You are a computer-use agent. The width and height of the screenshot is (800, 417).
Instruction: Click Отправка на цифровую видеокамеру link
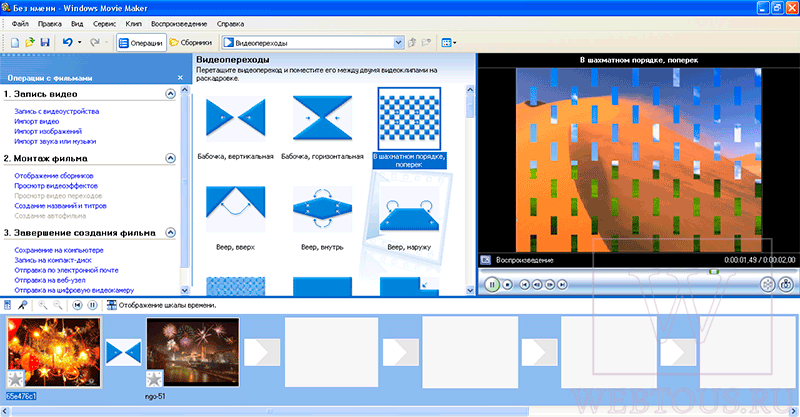[74, 290]
